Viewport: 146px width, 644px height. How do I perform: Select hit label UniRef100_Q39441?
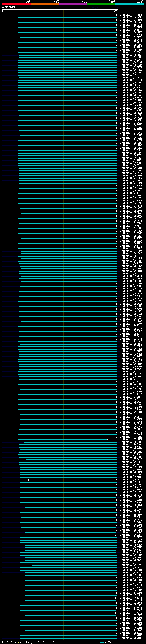click(131, 454)
